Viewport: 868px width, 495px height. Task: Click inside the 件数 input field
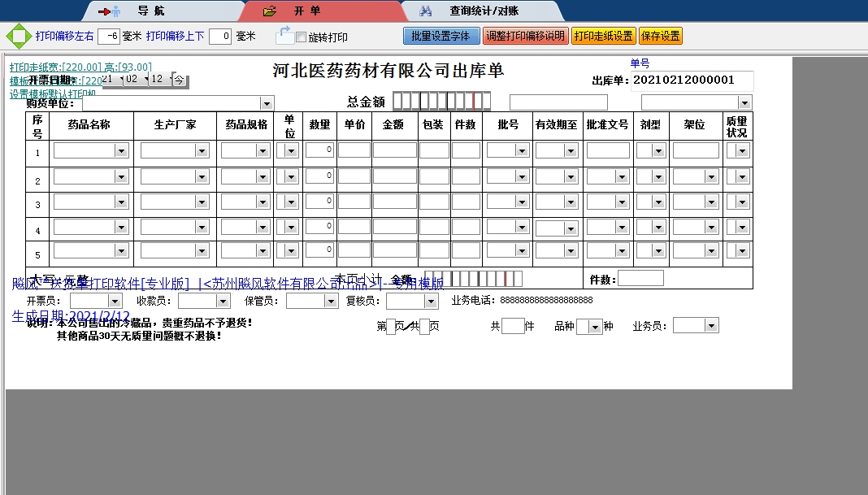[641, 278]
